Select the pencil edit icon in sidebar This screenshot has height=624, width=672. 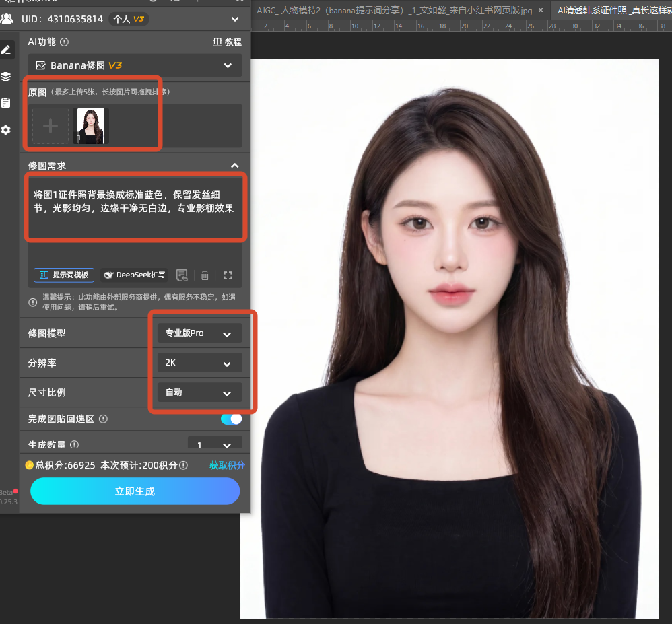click(6, 50)
